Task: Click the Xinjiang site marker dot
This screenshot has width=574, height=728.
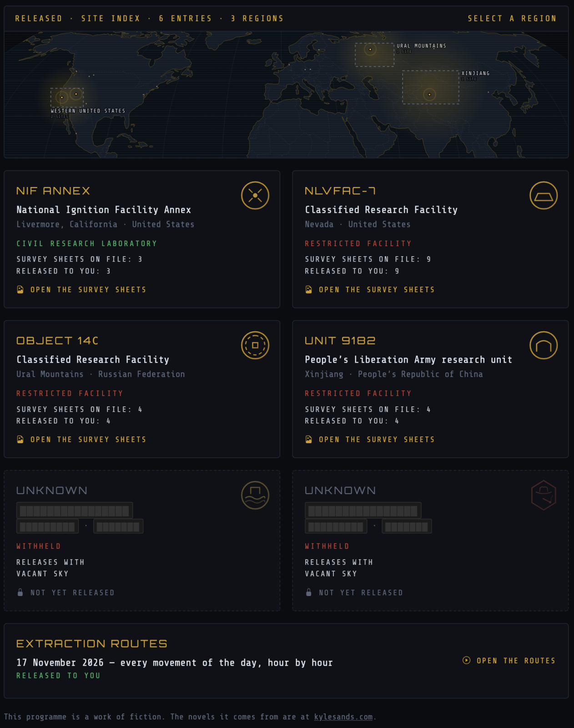Action: 429,95
